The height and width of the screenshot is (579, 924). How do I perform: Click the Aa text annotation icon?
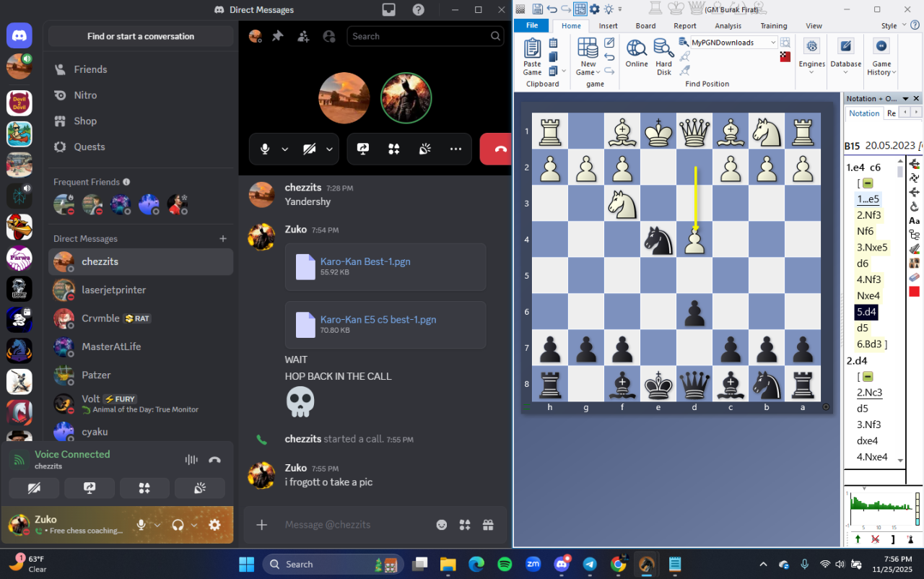(914, 221)
